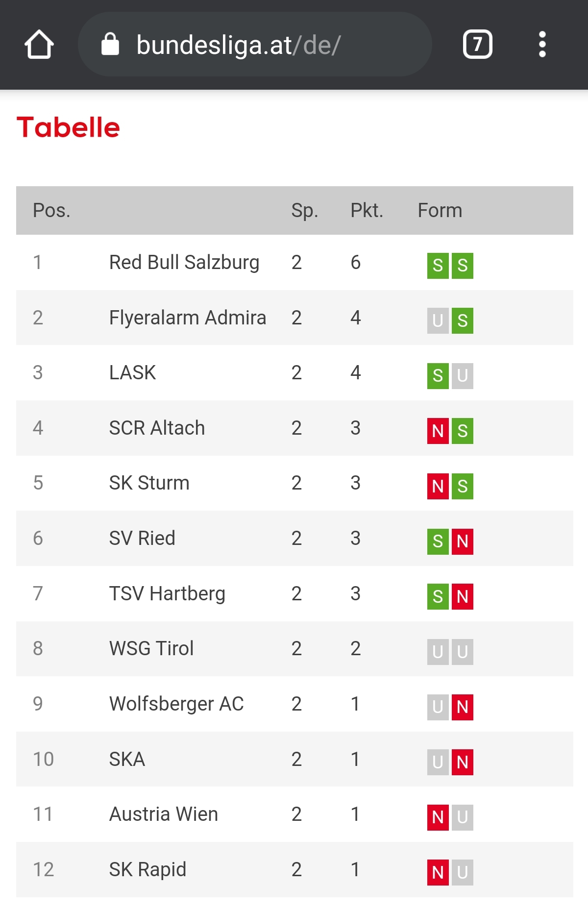
Task: Select the Wolfsberger AC row
Action: (294, 704)
